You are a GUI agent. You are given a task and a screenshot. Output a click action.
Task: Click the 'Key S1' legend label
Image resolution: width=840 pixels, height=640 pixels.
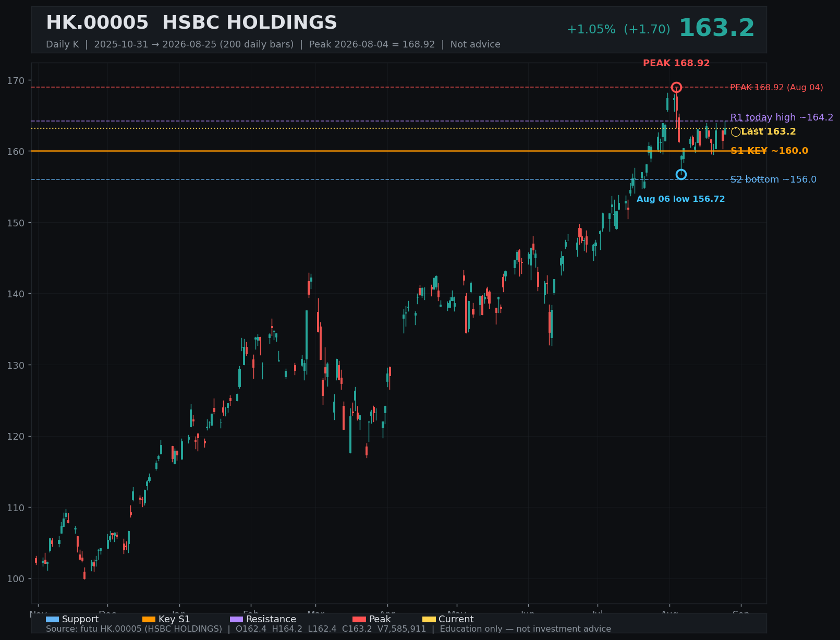pos(174,619)
